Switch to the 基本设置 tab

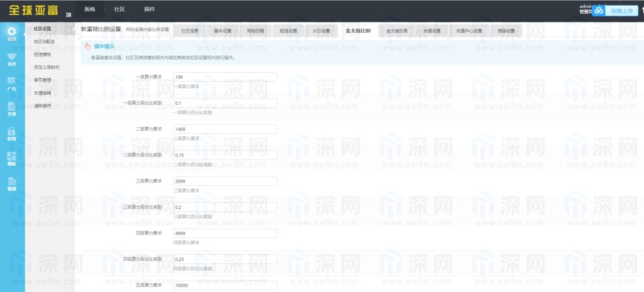[x=222, y=30]
